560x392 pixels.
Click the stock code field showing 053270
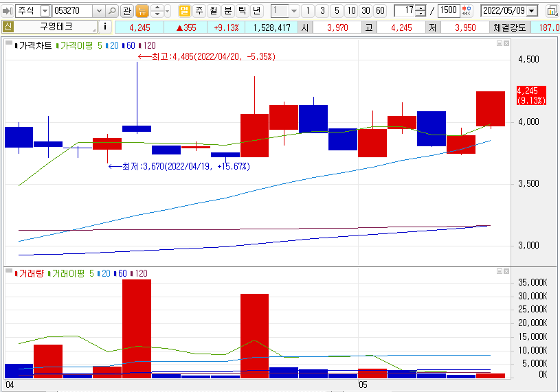[x=73, y=11]
